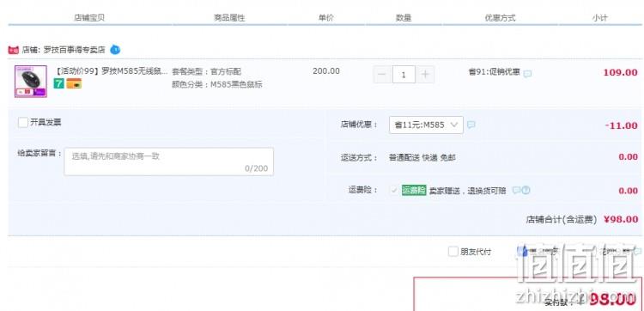Click comment bubble icon after 退换货可赔

coord(517,190)
